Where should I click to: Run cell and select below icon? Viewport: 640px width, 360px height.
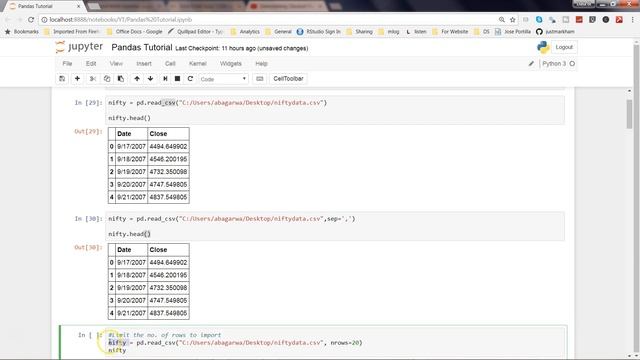click(x=165, y=79)
